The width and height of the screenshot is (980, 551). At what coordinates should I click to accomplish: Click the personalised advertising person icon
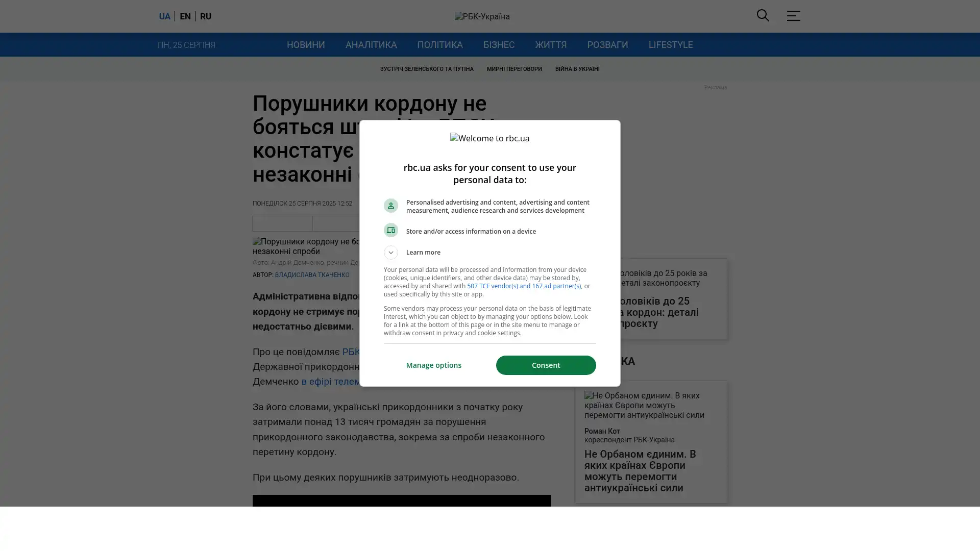click(x=390, y=206)
